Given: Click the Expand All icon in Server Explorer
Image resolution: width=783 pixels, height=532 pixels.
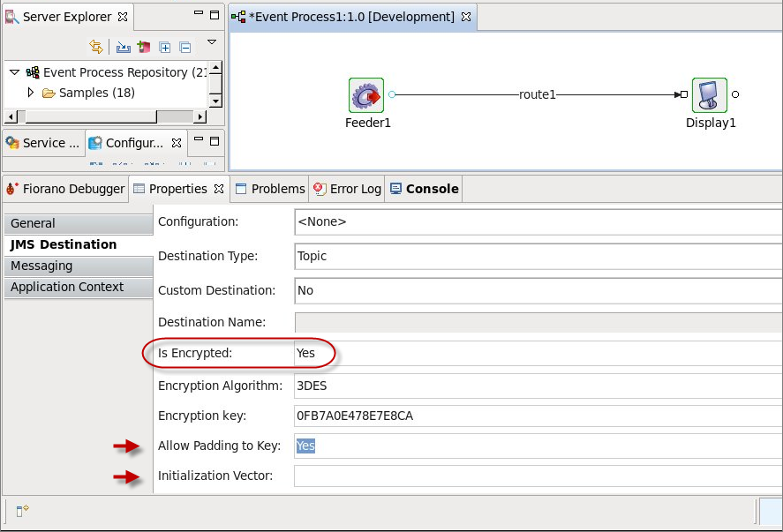Looking at the screenshot, I should coord(165,48).
